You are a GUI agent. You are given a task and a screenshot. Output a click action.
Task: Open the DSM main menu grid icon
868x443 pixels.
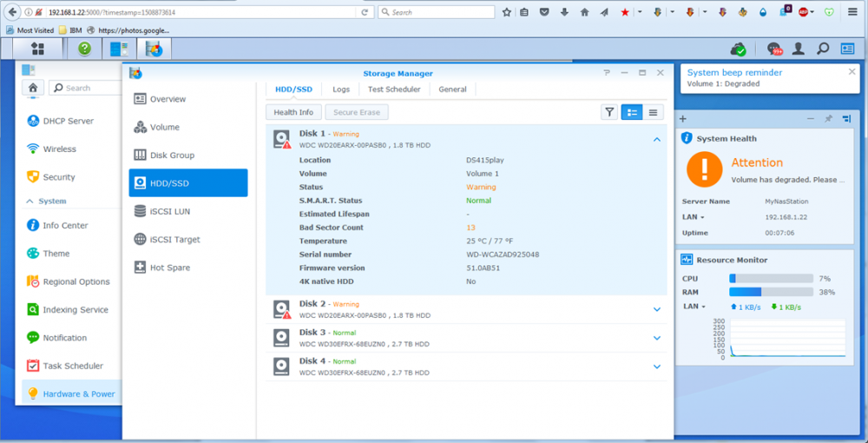point(36,49)
